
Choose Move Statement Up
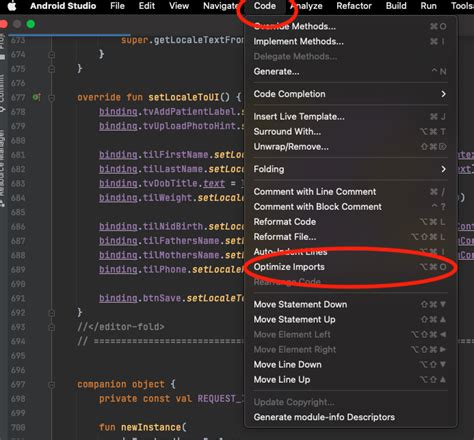point(351,319)
